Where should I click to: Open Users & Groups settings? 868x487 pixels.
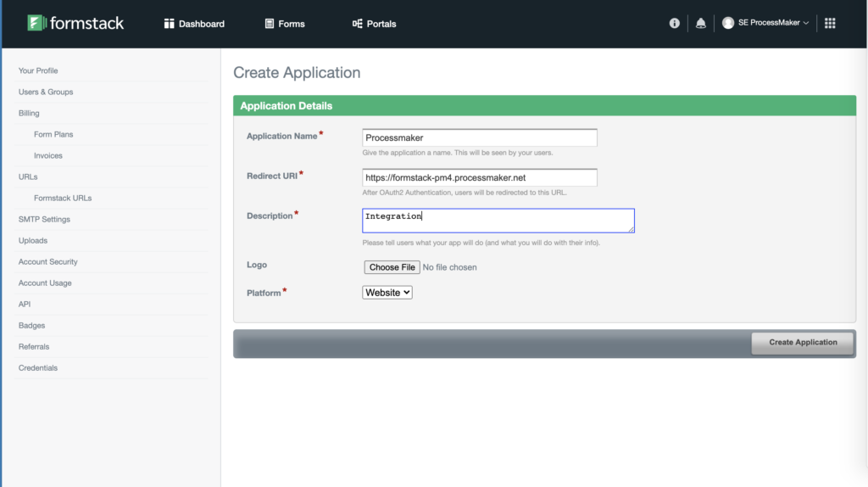46,92
